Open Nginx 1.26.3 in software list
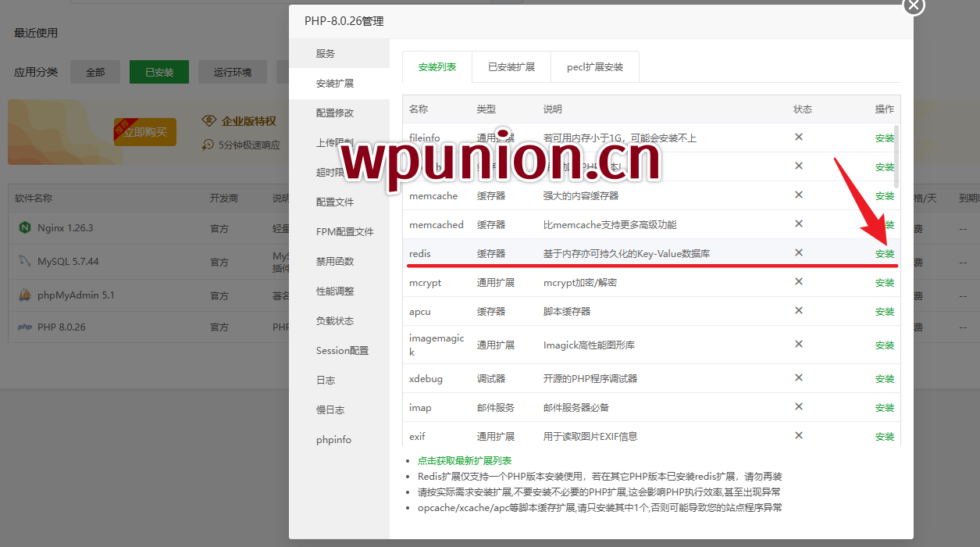Screen dimensions: 980x547 (x=65, y=228)
